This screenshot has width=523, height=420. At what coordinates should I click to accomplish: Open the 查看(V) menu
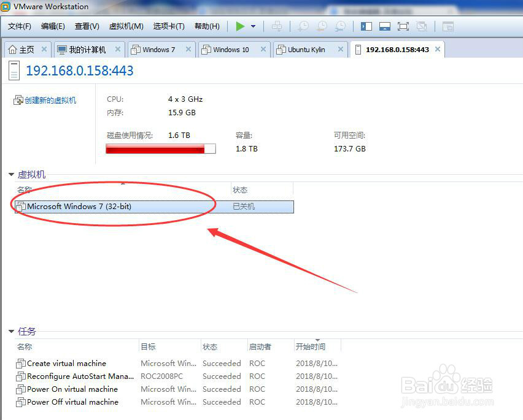87,26
